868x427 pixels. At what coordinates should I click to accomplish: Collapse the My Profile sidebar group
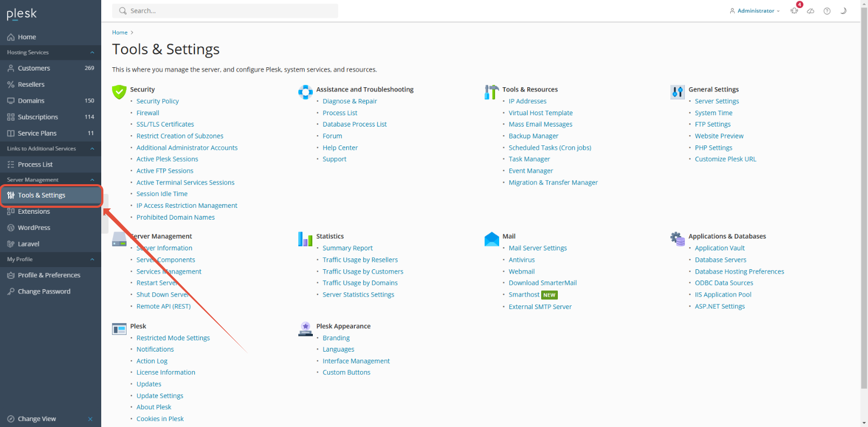pos(92,260)
